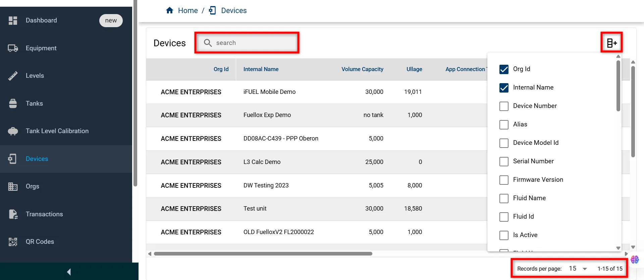Image resolution: width=644 pixels, height=280 pixels.
Task: Sort by Internal Name column header
Action: coord(261,69)
